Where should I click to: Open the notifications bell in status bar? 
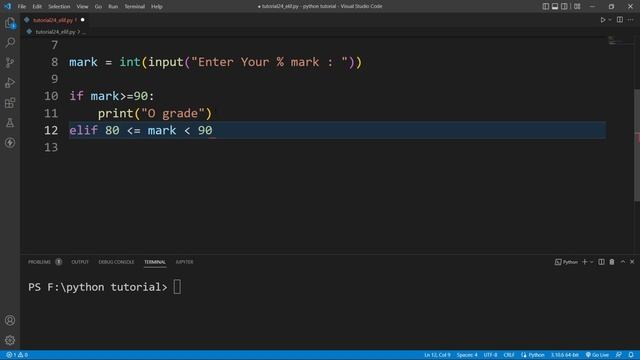[631, 355]
